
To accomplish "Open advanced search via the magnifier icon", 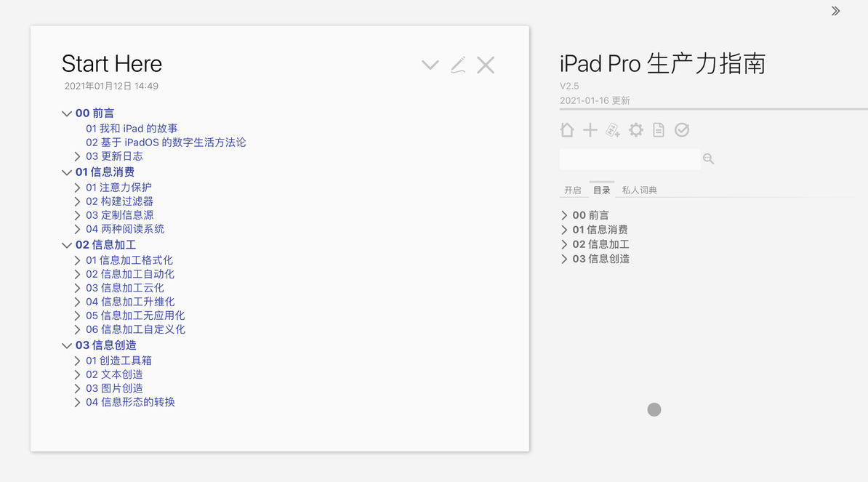I will [x=709, y=159].
